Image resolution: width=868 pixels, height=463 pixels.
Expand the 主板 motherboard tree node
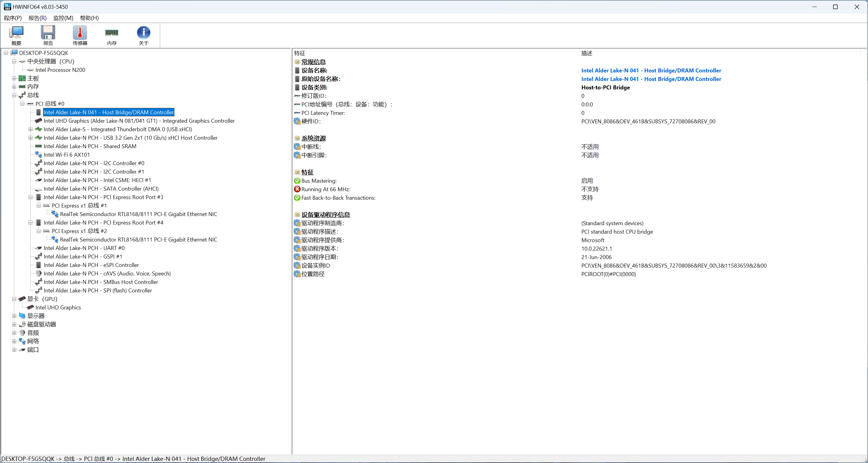(14, 78)
